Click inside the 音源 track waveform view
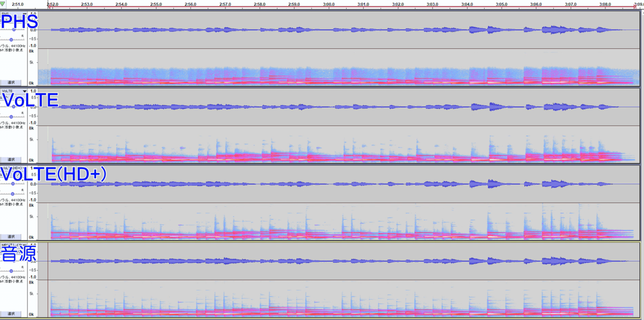The image size is (644, 320). tap(339, 261)
